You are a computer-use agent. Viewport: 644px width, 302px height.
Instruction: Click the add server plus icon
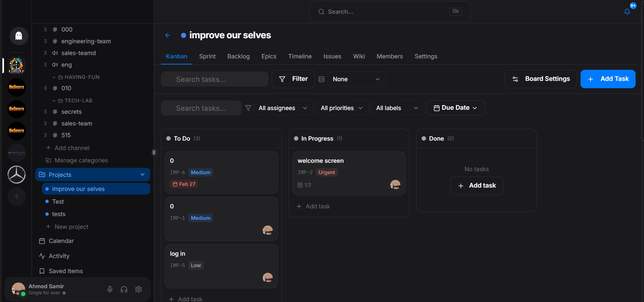(x=17, y=197)
